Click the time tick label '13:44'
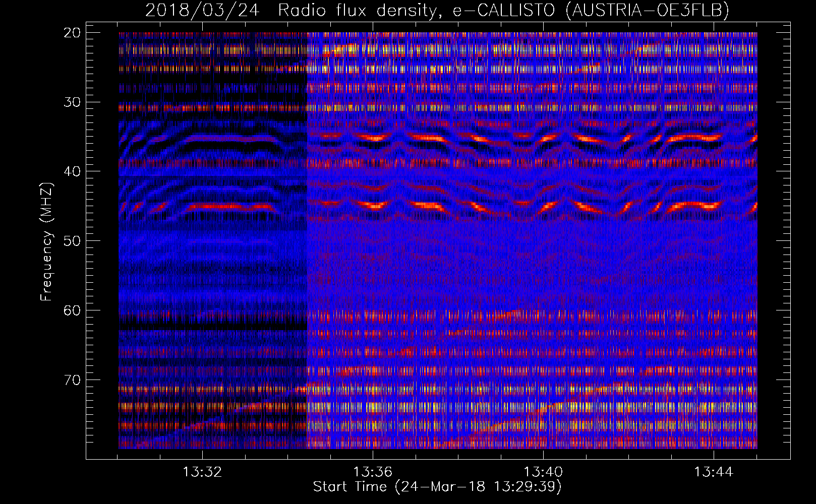The height and width of the screenshot is (504, 816). pos(714,472)
